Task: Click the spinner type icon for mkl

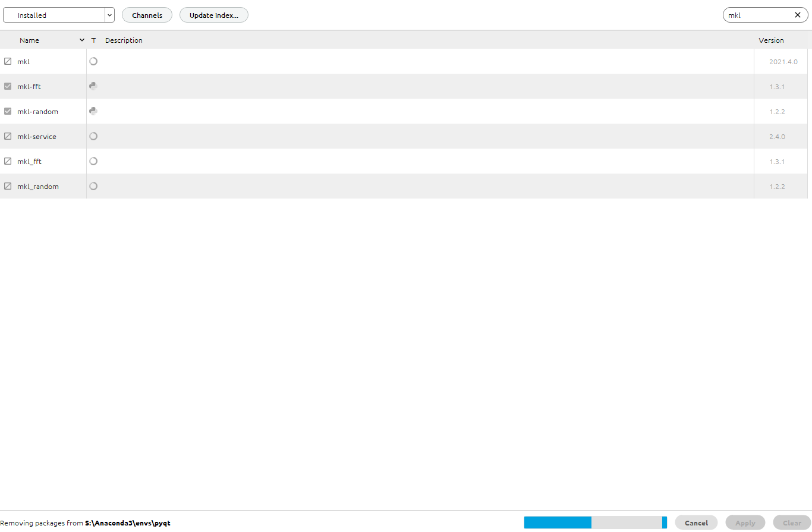Action: coord(93,61)
